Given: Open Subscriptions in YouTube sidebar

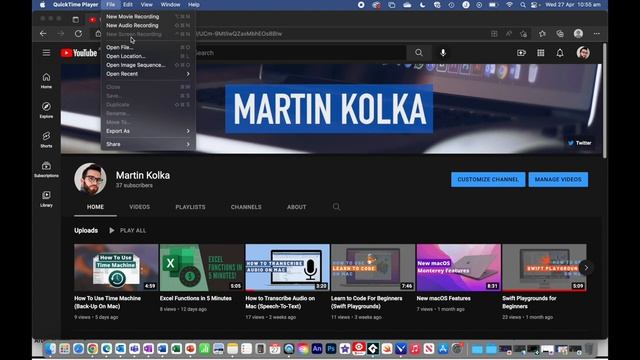Looking at the screenshot, I should [46, 169].
